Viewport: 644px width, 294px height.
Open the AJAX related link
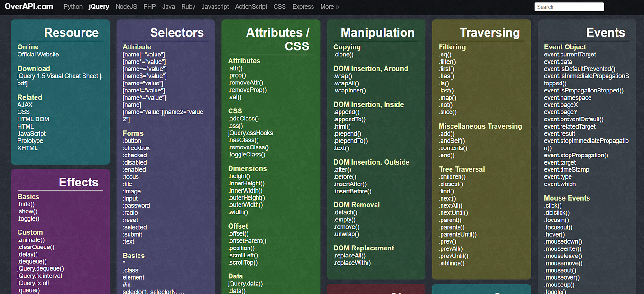25,104
